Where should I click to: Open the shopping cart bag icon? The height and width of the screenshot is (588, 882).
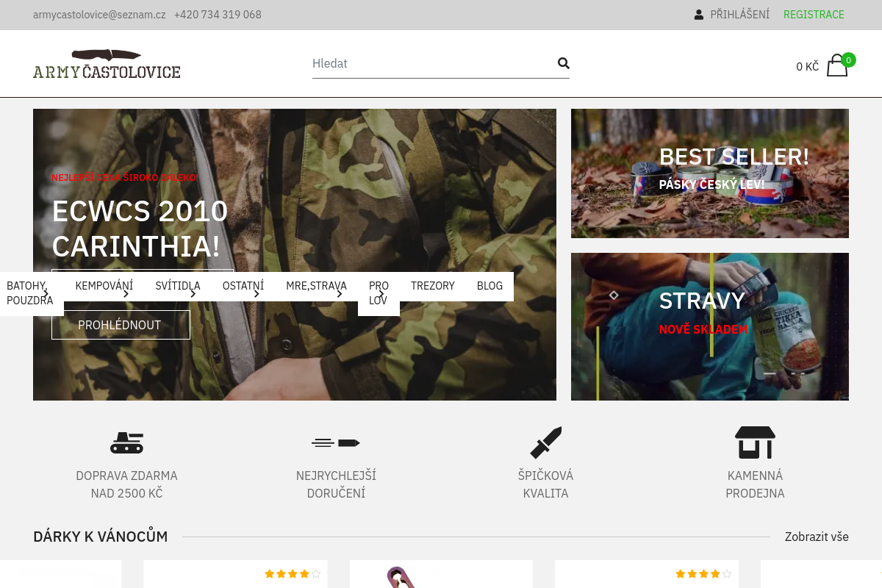pyautogui.click(x=837, y=65)
